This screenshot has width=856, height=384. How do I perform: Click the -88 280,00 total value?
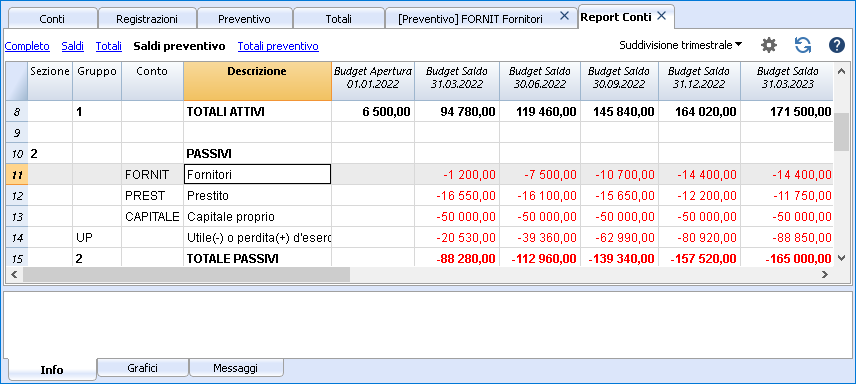click(x=457, y=258)
